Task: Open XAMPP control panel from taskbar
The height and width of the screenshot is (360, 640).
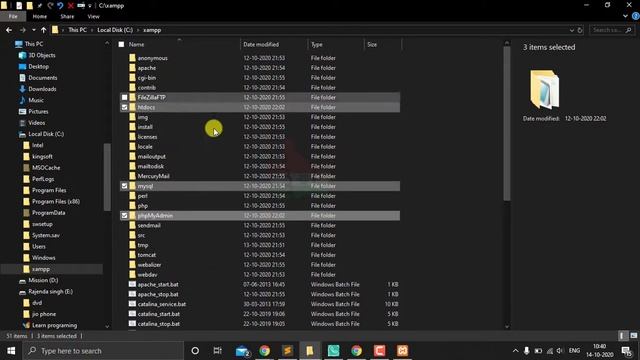Action: click(x=402, y=351)
